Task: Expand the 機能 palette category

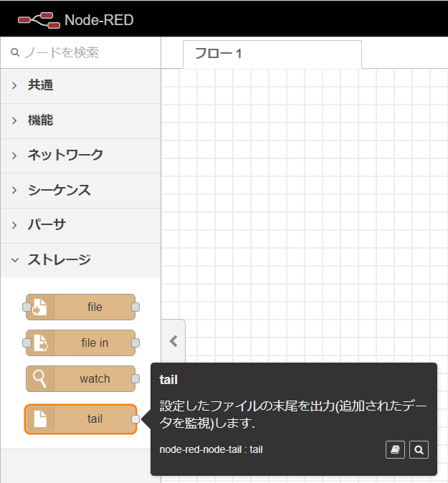Action: (x=81, y=120)
